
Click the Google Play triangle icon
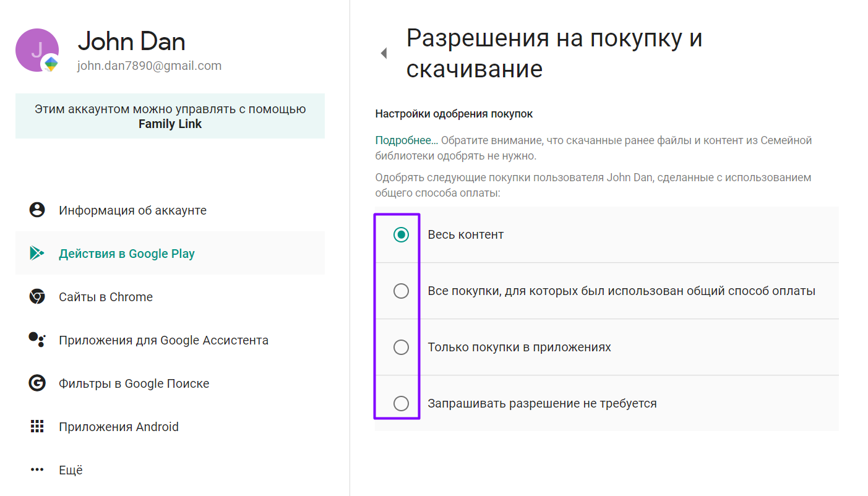[x=37, y=253]
